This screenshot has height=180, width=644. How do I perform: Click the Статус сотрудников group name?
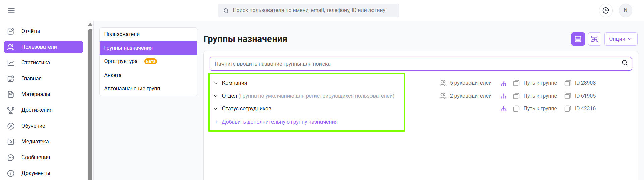[247, 109]
